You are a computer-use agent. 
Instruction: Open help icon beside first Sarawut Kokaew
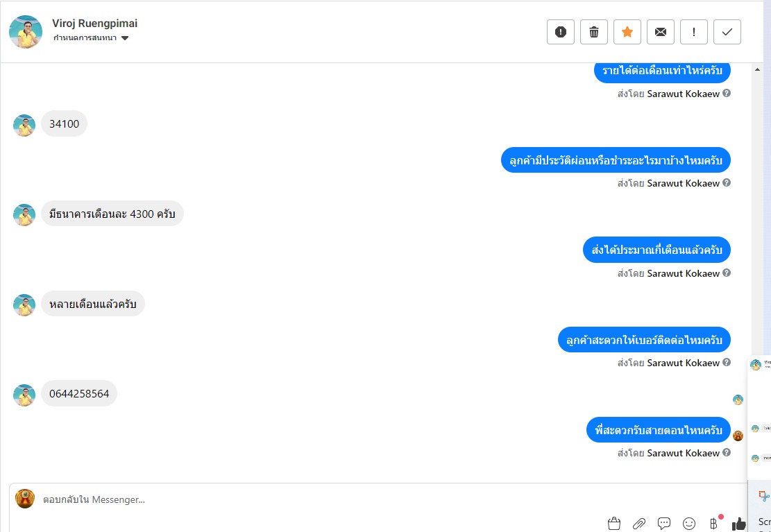click(x=727, y=93)
